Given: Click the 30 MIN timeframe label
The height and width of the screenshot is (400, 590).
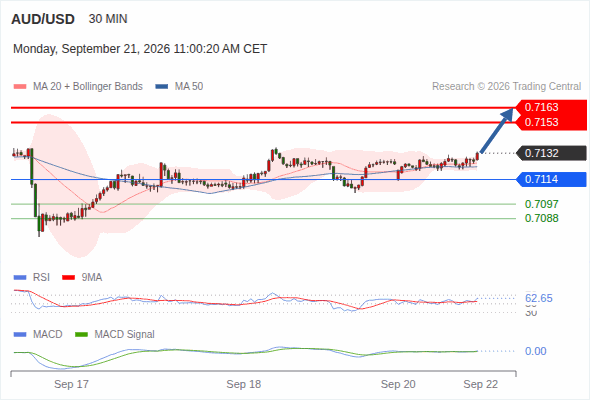Looking at the screenshot, I should (x=108, y=19).
